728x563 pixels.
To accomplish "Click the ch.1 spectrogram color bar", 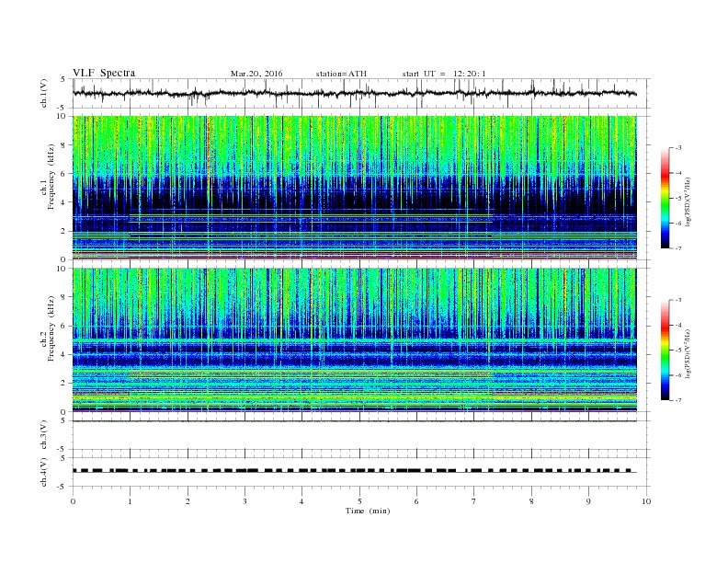I will tap(665, 198).
